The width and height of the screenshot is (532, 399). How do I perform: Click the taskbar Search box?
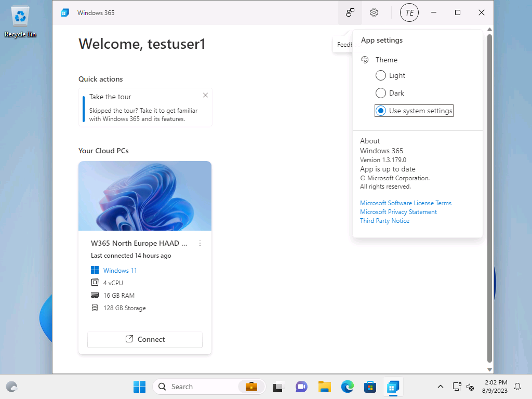pos(209,387)
